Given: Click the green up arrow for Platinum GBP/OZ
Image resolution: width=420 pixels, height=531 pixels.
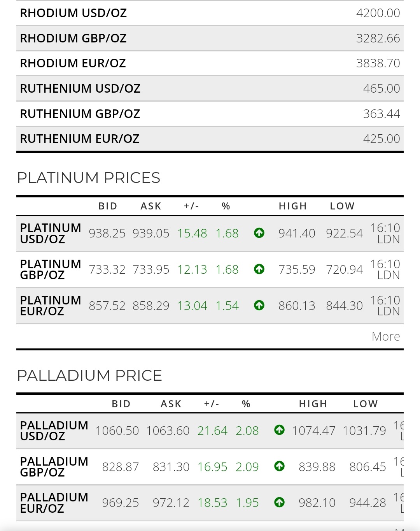Looking at the screenshot, I should tap(259, 269).
